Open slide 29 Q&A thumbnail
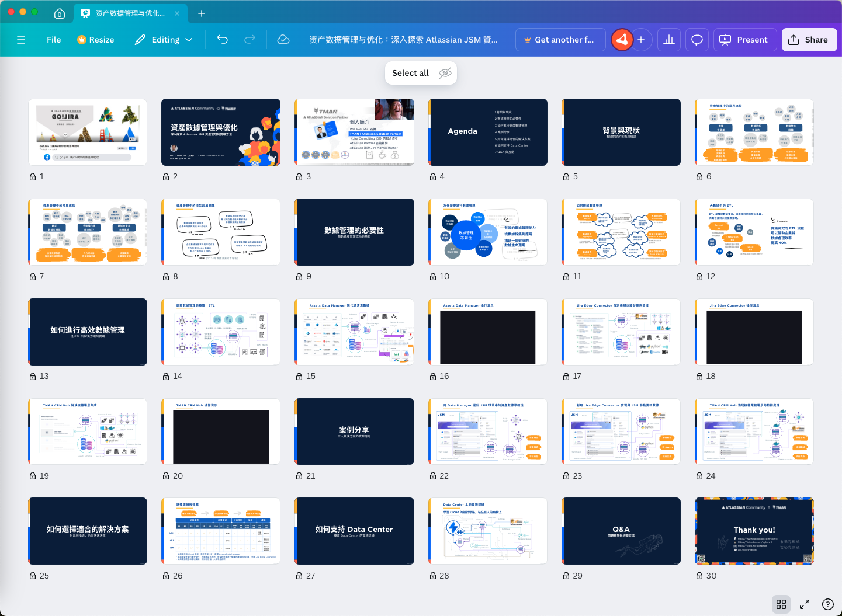 [621, 531]
